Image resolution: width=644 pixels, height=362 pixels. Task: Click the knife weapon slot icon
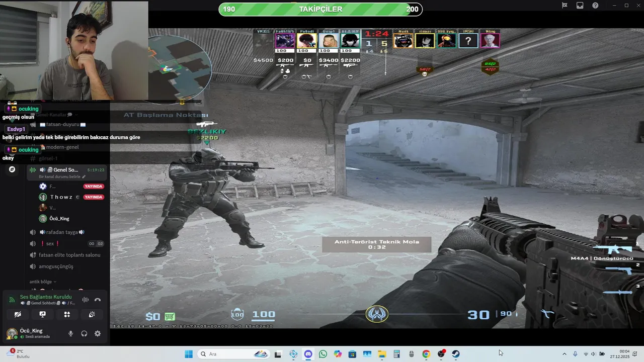pyautogui.click(x=617, y=292)
